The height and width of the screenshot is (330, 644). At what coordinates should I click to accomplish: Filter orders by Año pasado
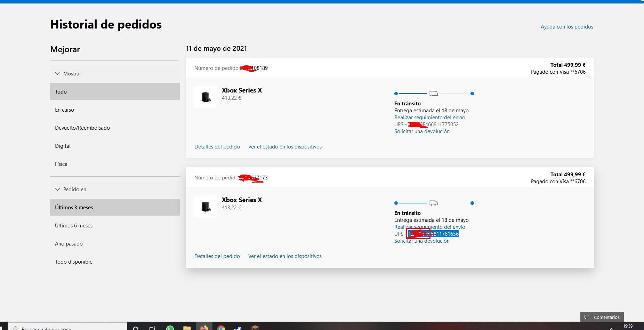tap(115, 244)
